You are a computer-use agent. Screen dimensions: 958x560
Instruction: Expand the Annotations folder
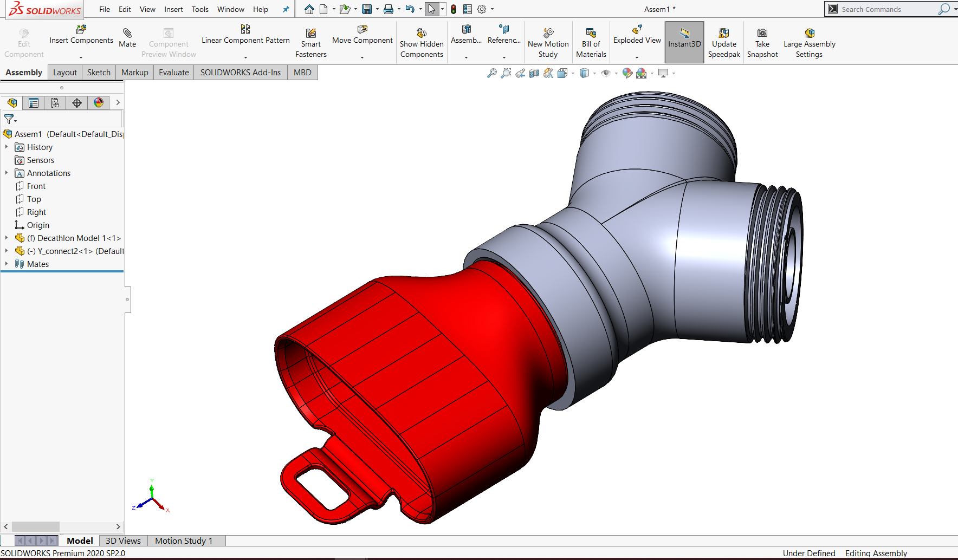point(7,173)
